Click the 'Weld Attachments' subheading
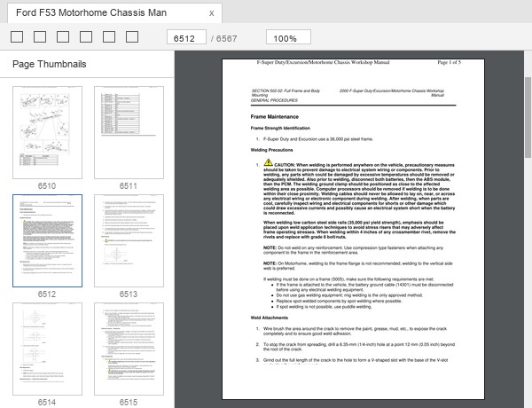The height and width of the screenshot is (408, 532). [x=269, y=318]
